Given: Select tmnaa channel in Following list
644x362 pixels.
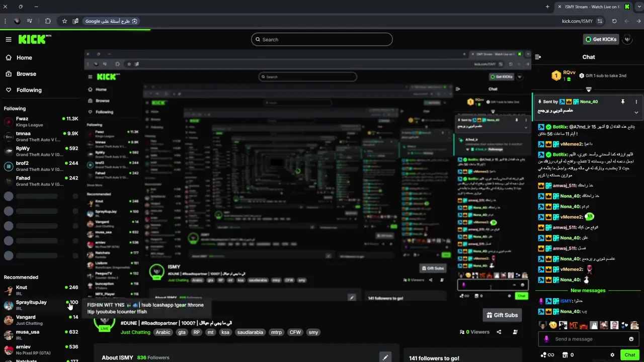Looking at the screenshot, I should (41, 136).
